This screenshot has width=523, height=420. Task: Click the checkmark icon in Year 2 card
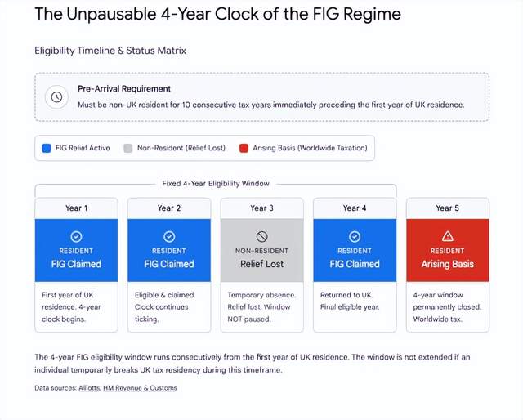[168, 235]
